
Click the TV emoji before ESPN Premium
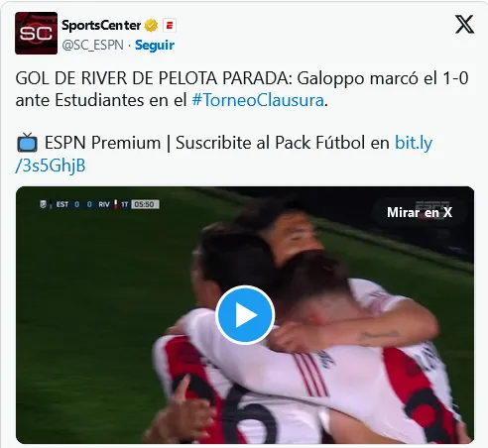coord(27,143)
